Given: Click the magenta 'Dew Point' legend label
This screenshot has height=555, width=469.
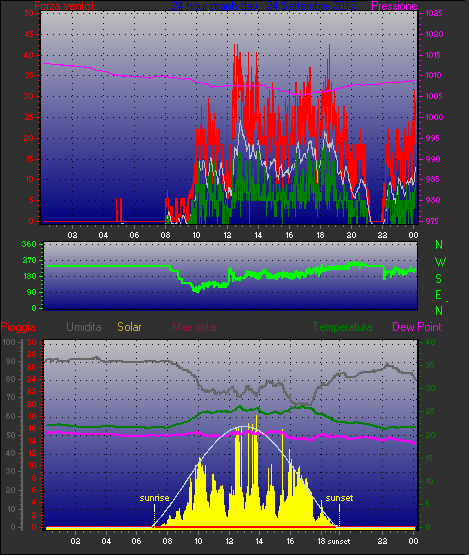Looking at the screenshot, I should point(417,327).
